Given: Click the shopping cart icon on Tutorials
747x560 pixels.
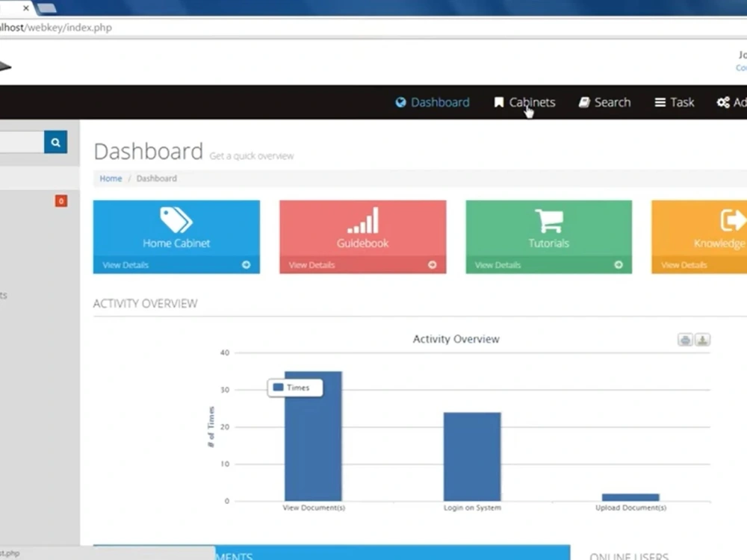Looking at the screenshot, I should (x=549, y=221).
